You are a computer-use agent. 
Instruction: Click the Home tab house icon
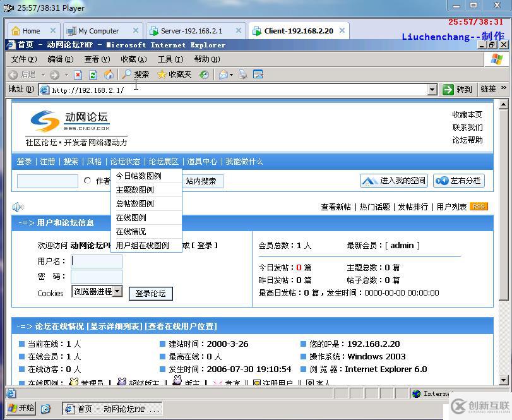16,31
